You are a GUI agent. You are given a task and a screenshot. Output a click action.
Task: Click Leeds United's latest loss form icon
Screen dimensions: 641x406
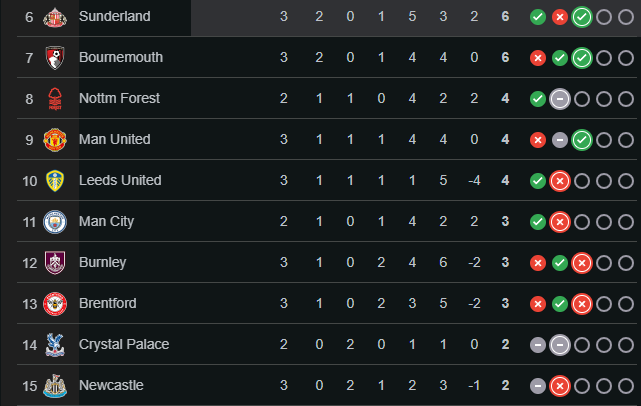[560, 181]
